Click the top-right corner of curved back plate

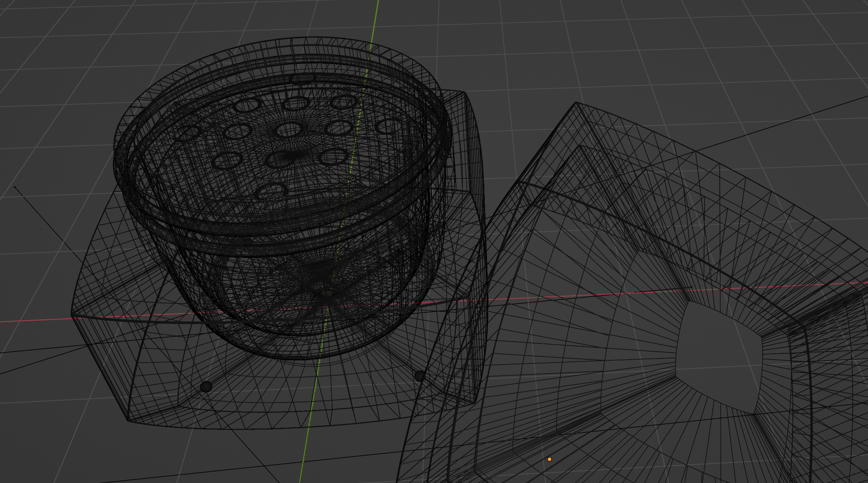click(x=464, y=92)
